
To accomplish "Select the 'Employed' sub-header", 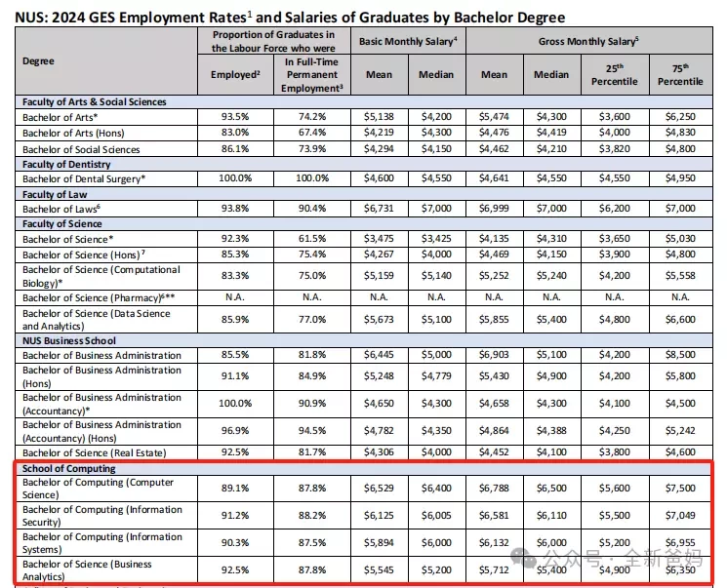I will [x=235, y=75].
